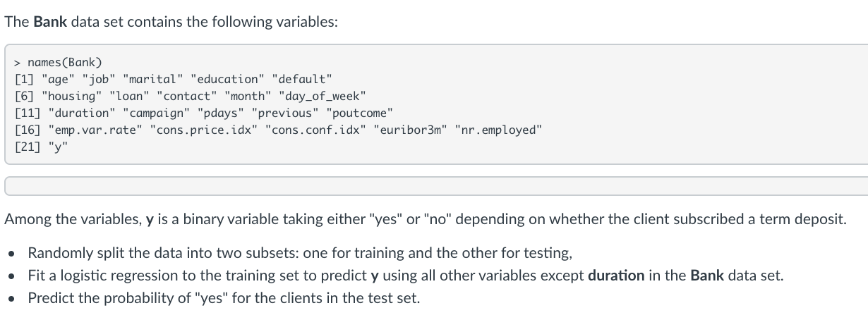The image size is (868, 327).
Task: Select the "cons.price.idx" variable name
Action: click(x=203, y=130)
